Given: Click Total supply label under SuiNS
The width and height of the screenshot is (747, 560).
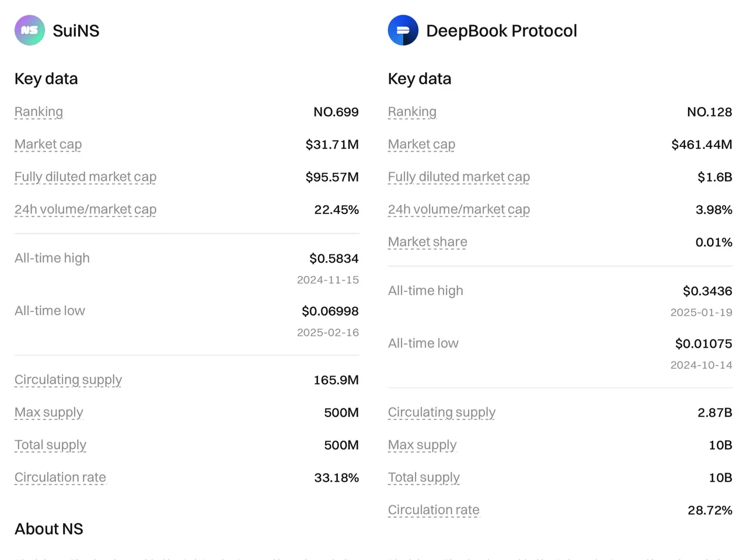Looking at the screenshot, I should pyautogui.click(x=50, y=445).
